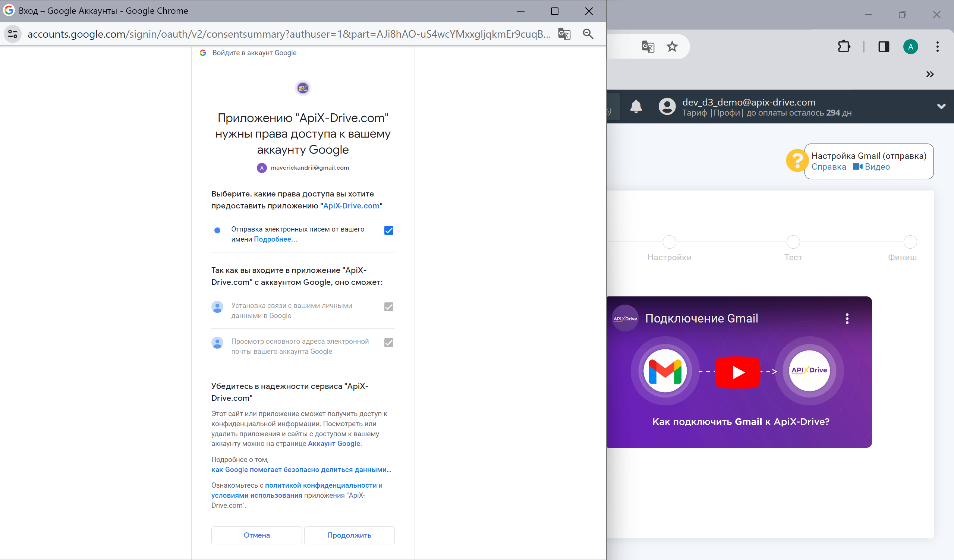This screenshot has width=954, height=560.
Task: Click the yellow question mark help icon
Action: pos(797,161)
